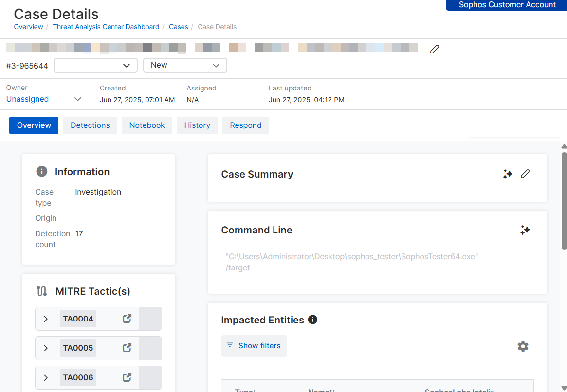The width and height of the screenshot is (567, 392).
Task: Click pencil icon beside blurred case title
Action: pos(435,49)
